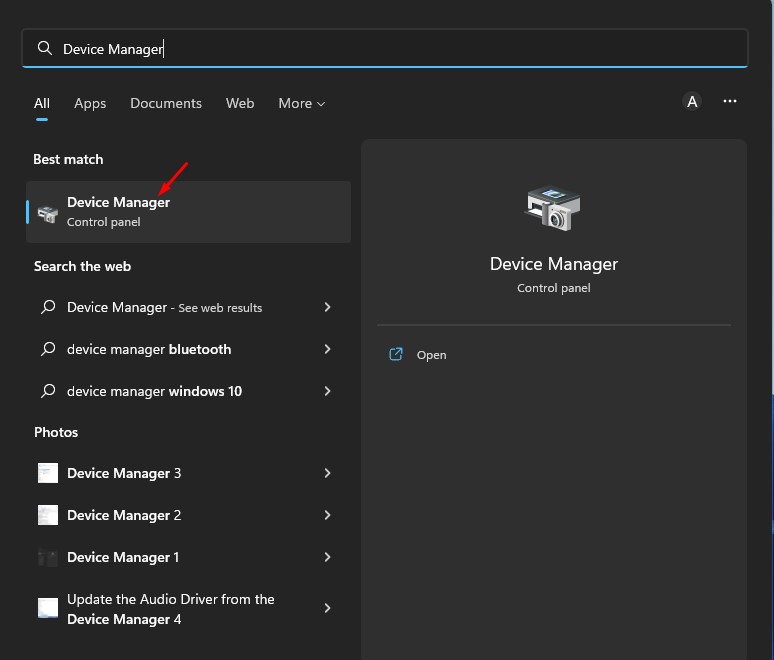Expand the More filter dropdown
This screenshot has height=660, width=774.
click(x=302, y=104)
